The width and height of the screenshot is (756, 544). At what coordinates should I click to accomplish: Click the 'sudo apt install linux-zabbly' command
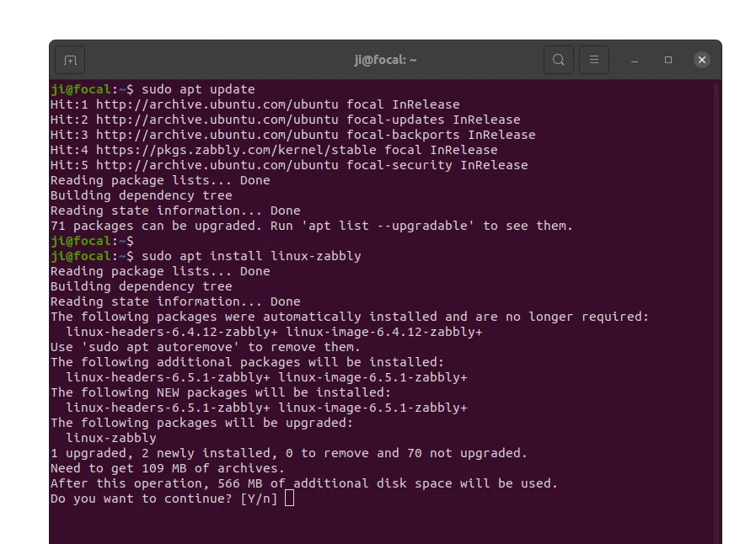251,256
